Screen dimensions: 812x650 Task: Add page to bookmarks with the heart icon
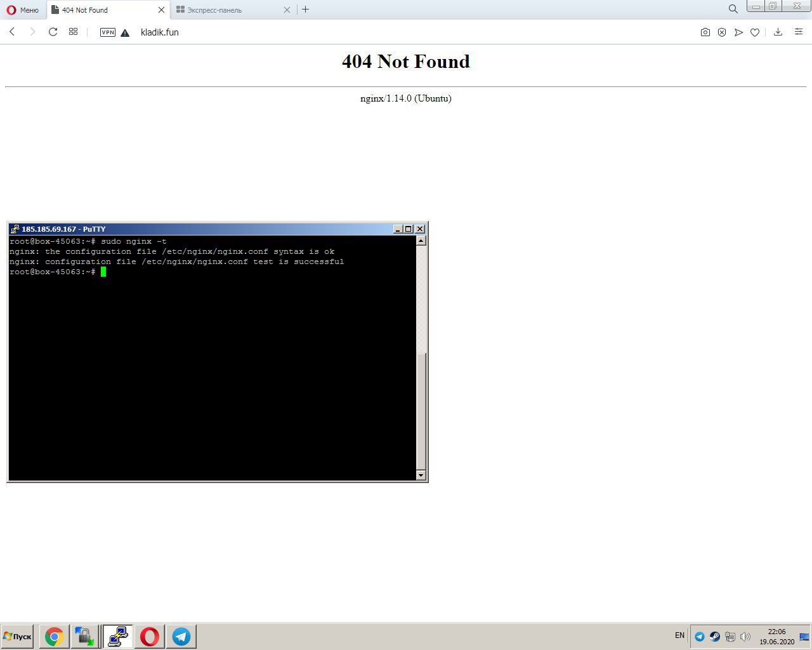pyautogui.click(x=755, y=32)
